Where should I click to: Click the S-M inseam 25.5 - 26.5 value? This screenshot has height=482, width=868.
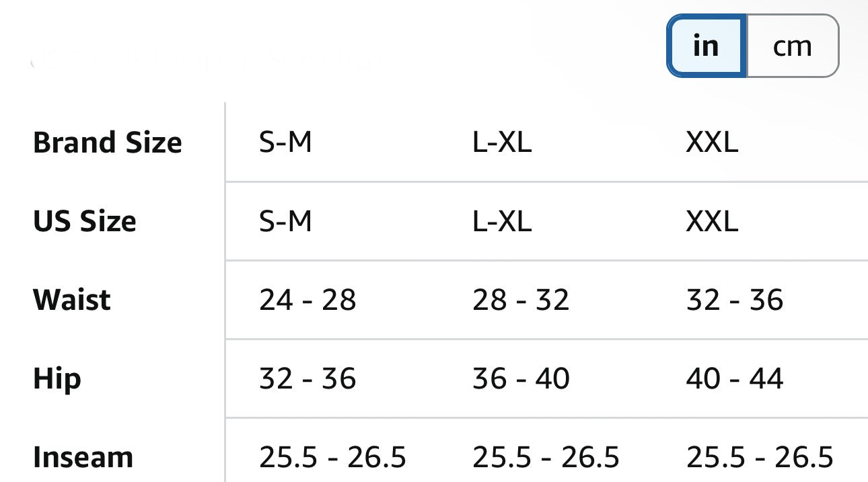[332, 457]
